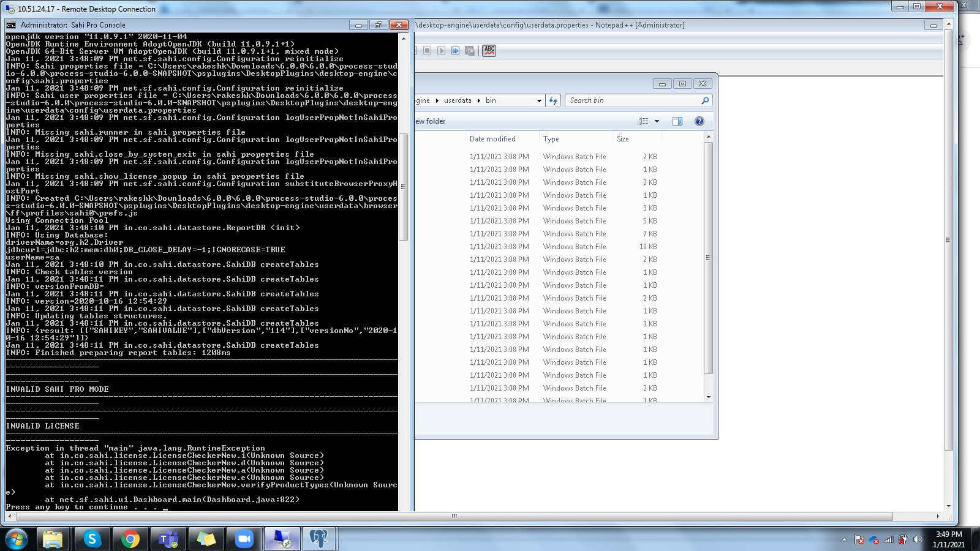
Task: Click the volume speaker tray icon
Action: (x=917, y=539)
